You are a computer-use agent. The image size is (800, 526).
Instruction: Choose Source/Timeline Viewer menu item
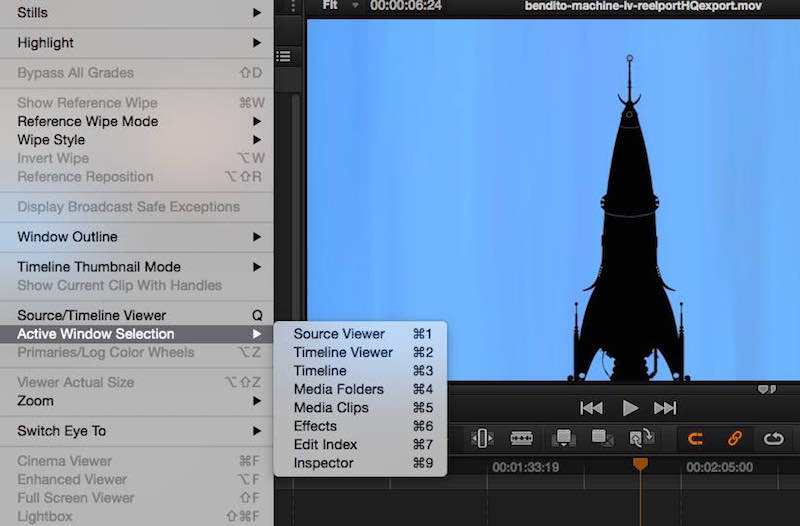tap(137, 315)
